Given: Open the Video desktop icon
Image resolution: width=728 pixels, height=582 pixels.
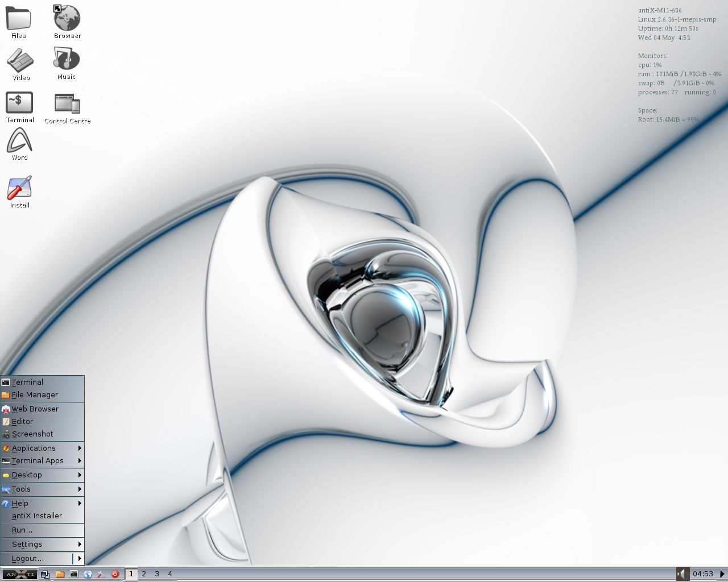Looking at the screenshot, I should (x=20, y=61).
